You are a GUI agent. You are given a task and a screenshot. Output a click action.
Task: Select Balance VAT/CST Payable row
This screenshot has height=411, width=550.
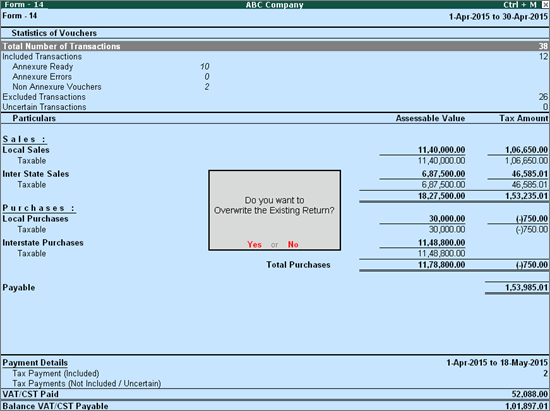point(275,406)
